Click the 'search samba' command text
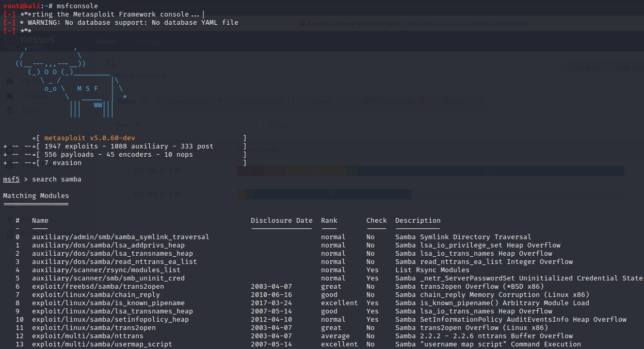 (57, 179)
